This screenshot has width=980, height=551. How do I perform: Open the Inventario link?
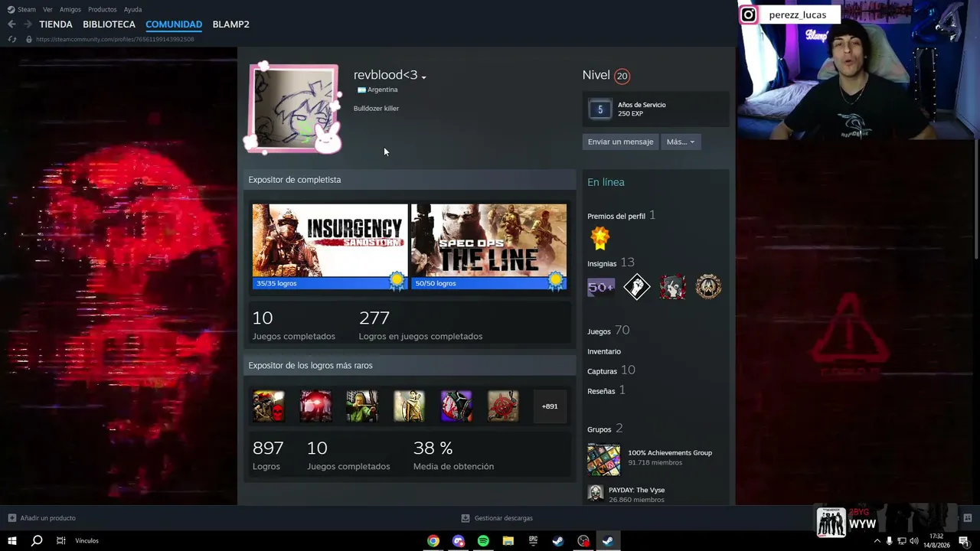coord(604,351)
